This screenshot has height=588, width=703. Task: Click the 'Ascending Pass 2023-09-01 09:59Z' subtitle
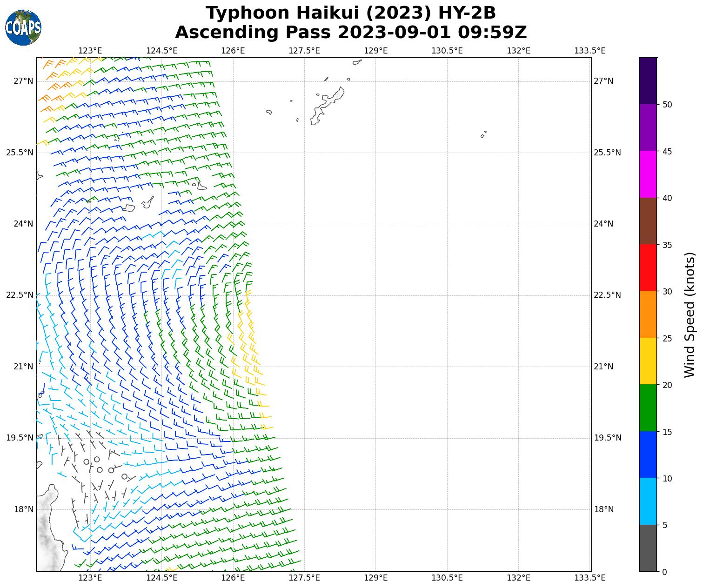[351, 33]
